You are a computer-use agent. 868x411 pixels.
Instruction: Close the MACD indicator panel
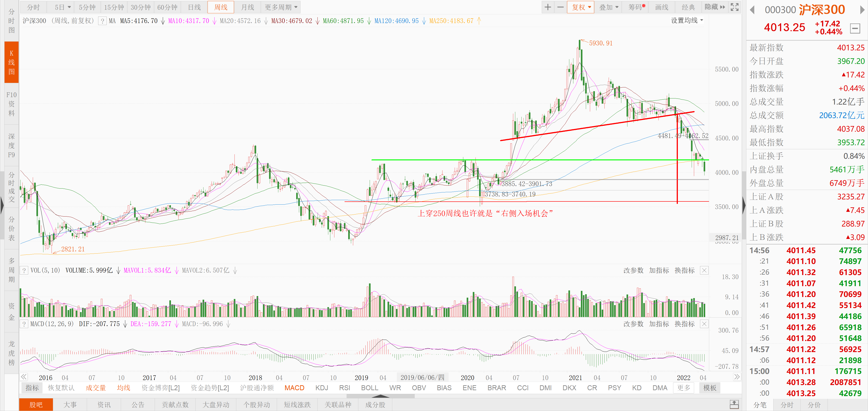pyautogui.click(x=704, y=324)
